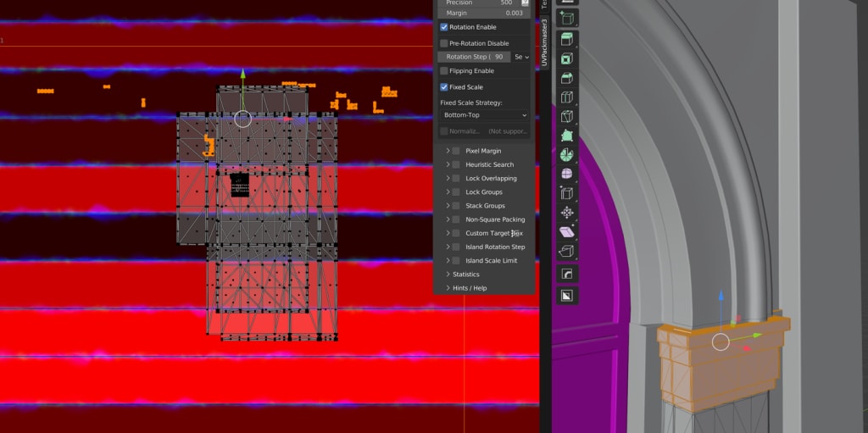Open the Fixed Scale Strategy Bottom-Top dropdown
This screenshot has width=868, height=433.
[484, 115]
